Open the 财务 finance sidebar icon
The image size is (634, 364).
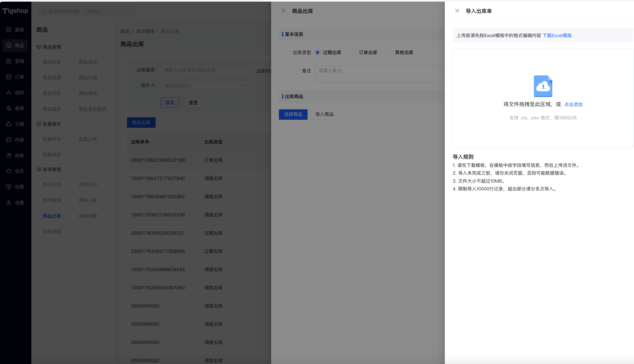(x=9, y=156)
